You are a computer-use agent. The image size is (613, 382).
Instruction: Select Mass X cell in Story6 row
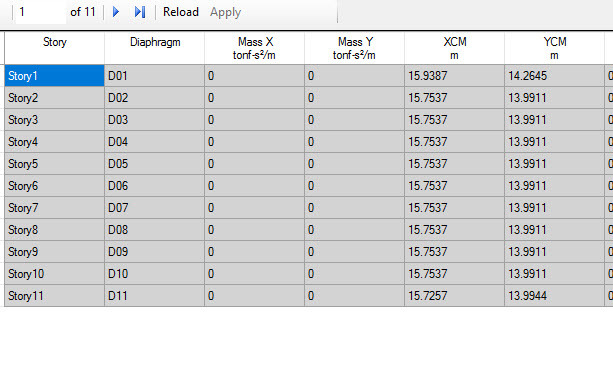click(255, 186)
